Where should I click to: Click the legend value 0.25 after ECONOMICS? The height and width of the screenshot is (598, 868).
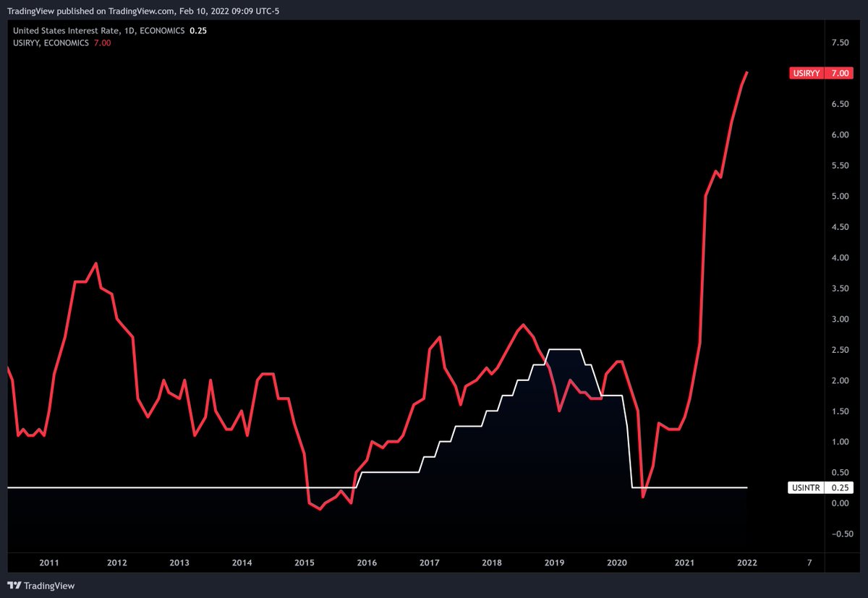197,31
